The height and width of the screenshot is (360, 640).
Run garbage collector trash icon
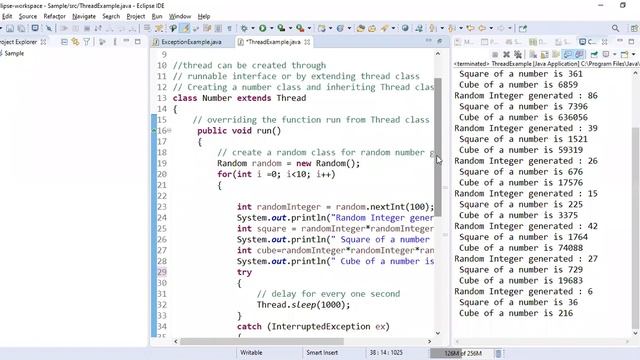498,353
